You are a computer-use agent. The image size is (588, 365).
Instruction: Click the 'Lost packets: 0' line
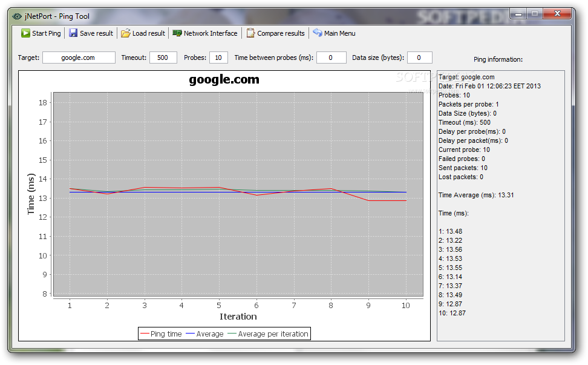pos(461,177)
